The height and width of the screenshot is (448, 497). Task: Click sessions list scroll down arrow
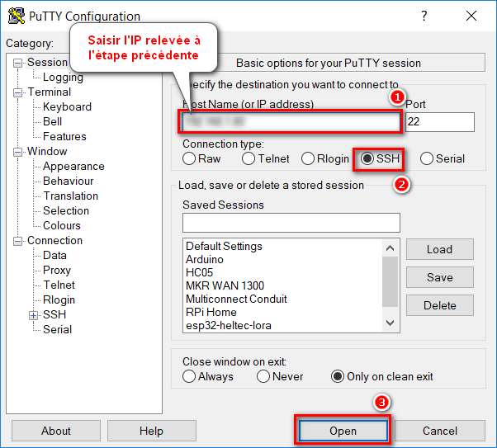coord(390,323)
